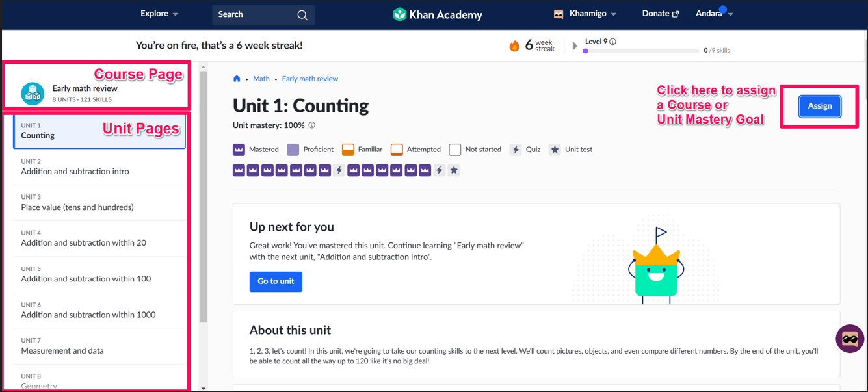This screenshot has width=868, height=392.
Task: Click the Khanmigo avatar icon in top bar
Action: [x=559, y=14]
